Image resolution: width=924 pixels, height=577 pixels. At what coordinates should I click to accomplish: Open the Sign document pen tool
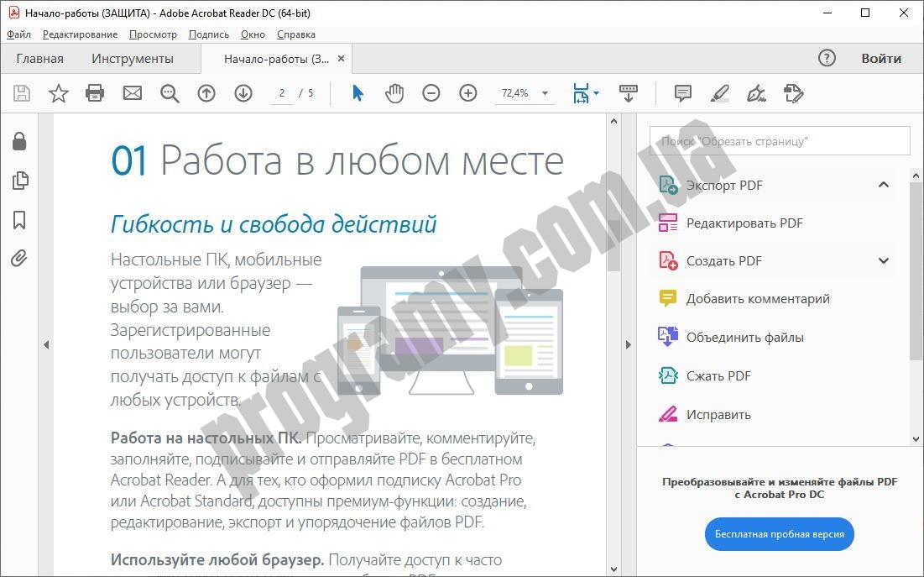coord(757,93)
